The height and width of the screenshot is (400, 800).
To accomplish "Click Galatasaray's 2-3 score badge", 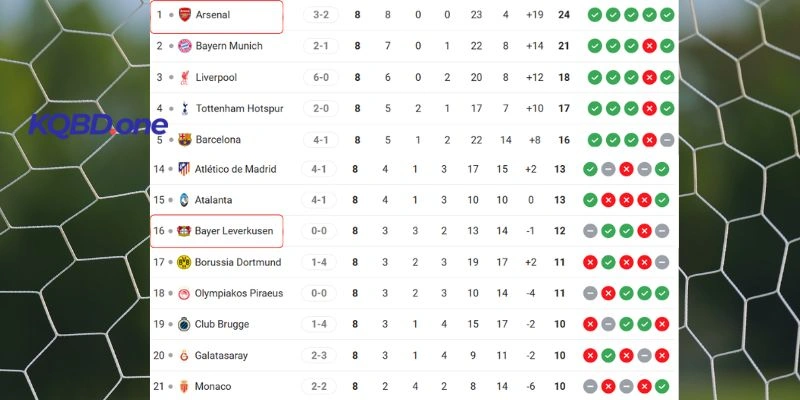I will (x=320, y=355).
